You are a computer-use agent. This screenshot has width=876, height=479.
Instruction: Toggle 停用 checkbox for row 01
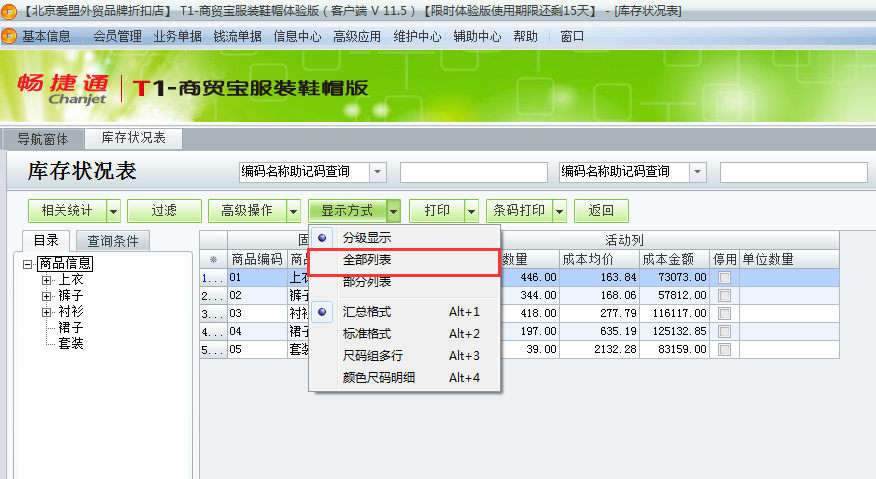pos(725,277)
